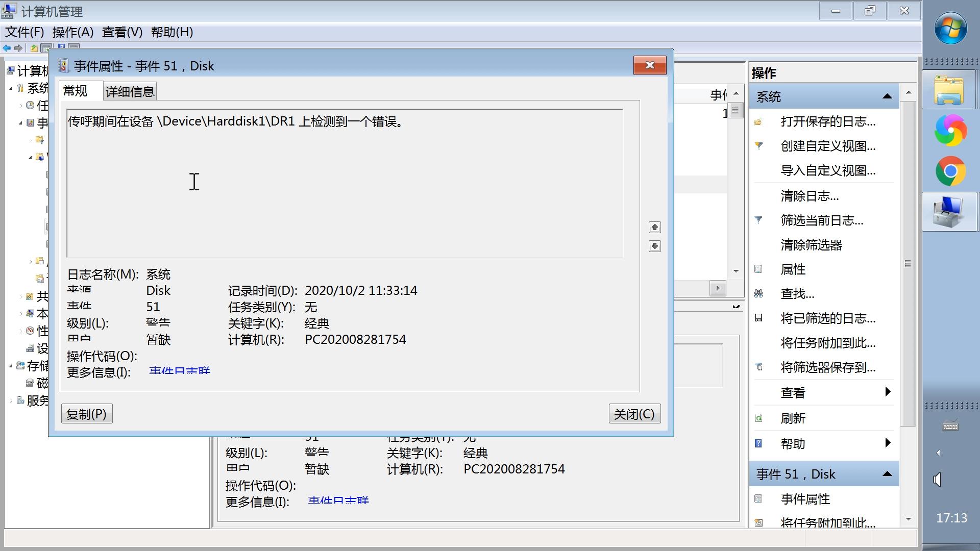
Task: Open Chrome from the taskbar
Action: coord(950,171)
